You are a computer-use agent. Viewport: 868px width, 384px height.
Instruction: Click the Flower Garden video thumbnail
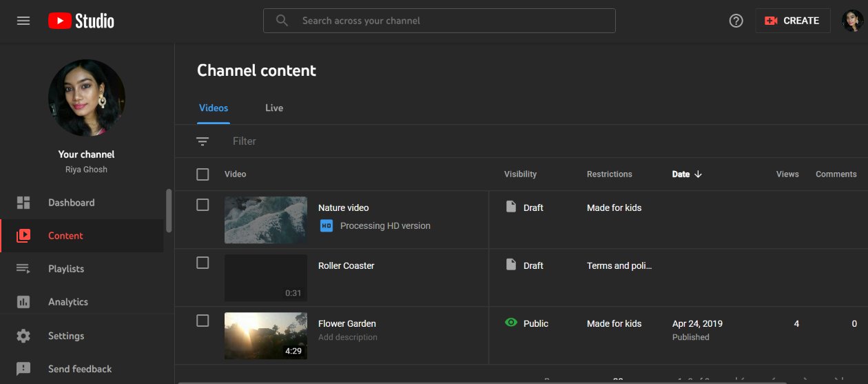coord(266,336)
